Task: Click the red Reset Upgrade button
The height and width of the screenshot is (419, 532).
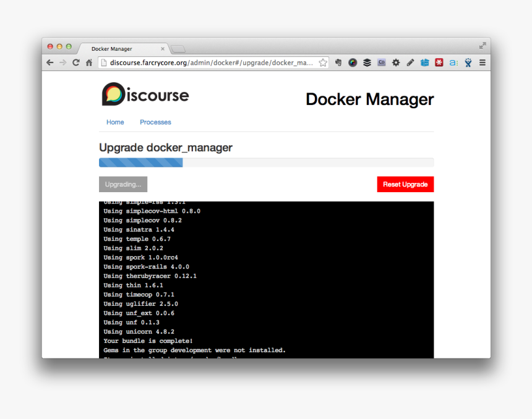Action: pos(405,184)
